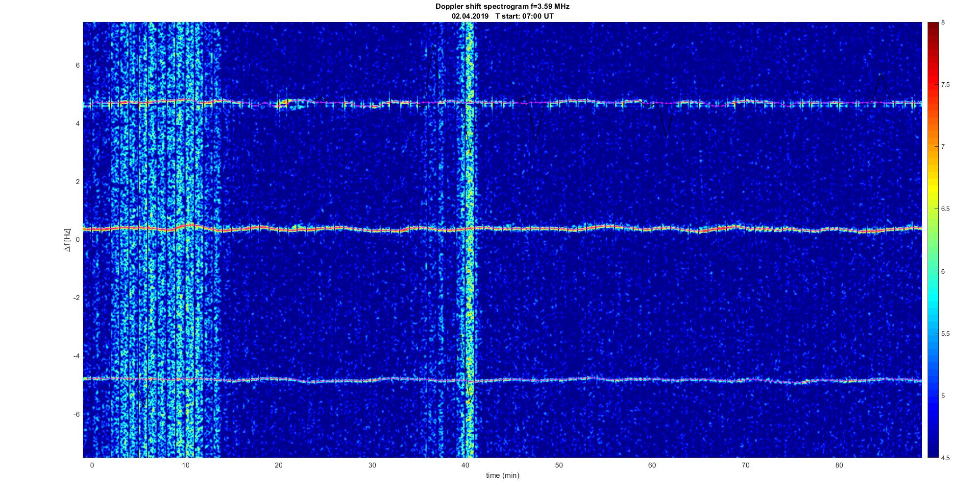Click the x-axis label 'time (min)'
The height and width of the screenshot is (491, 980).
(502, 475)
